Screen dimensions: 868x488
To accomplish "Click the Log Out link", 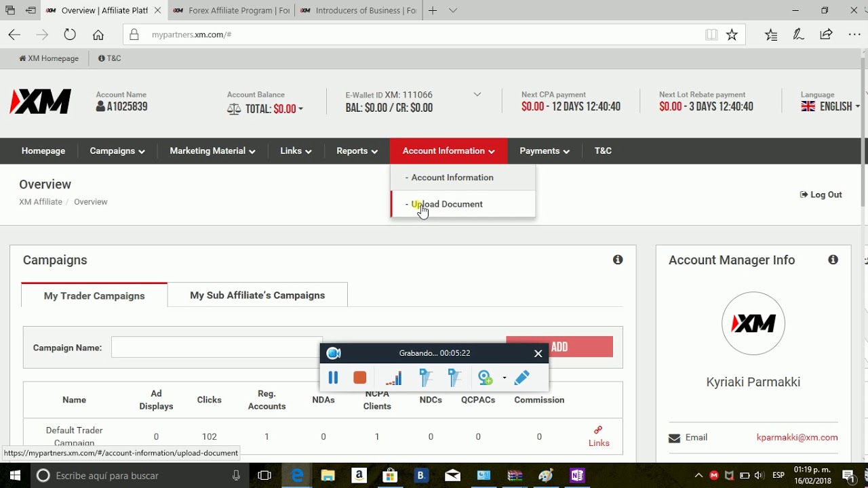I will tap(821, 195).
